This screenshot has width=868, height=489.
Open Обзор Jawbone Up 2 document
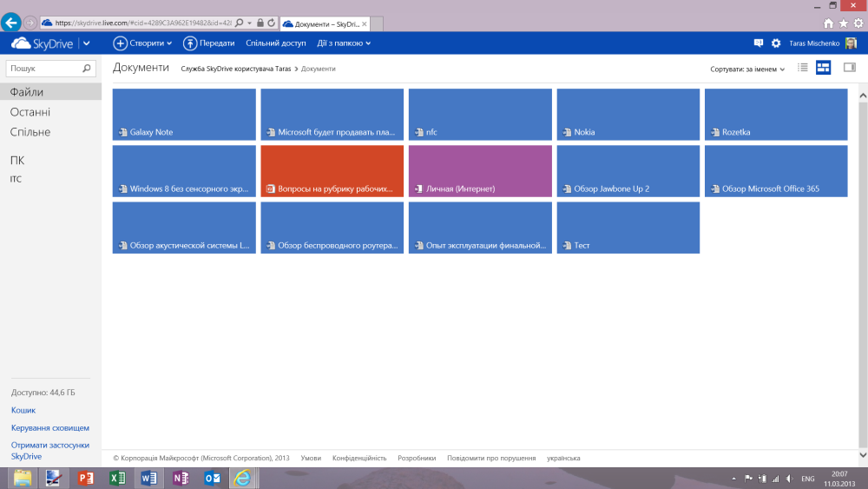point(628,171)
